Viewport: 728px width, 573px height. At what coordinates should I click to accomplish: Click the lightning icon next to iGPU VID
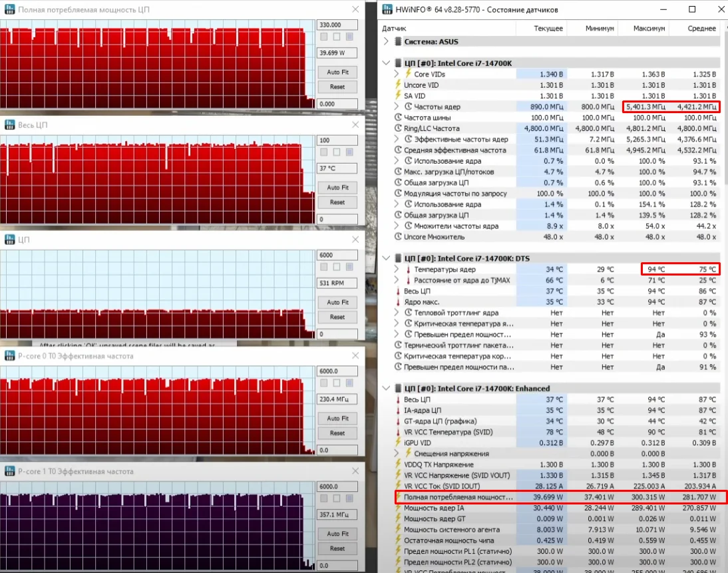(x=398, y=443)
